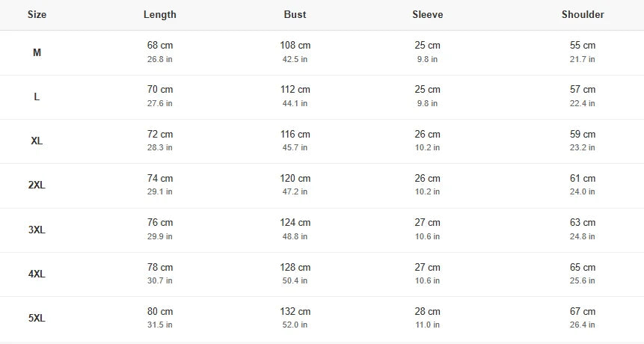Select the 28 cm sleeve value
Image resolution: width=644 pixels, height=344 pixels.
tap(427, 312)
